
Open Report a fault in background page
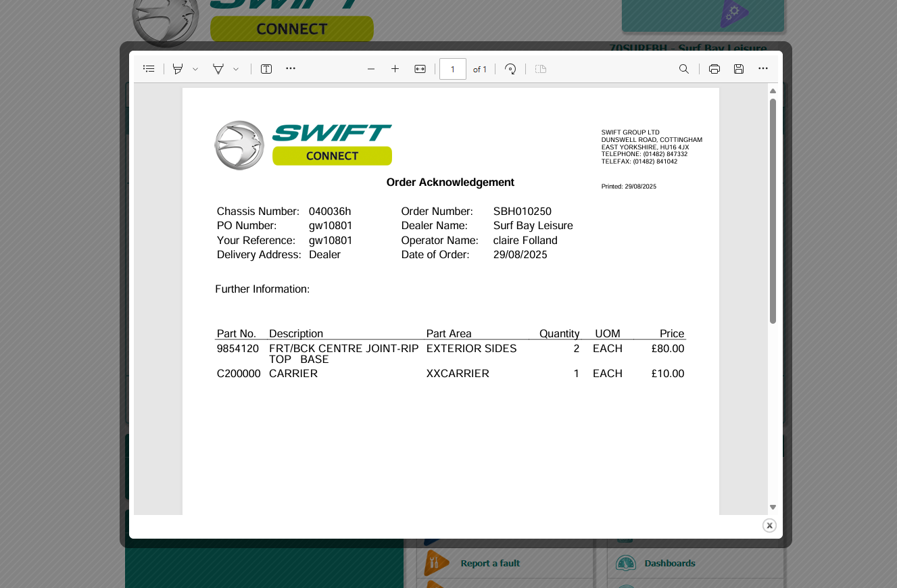pos(490,563)
